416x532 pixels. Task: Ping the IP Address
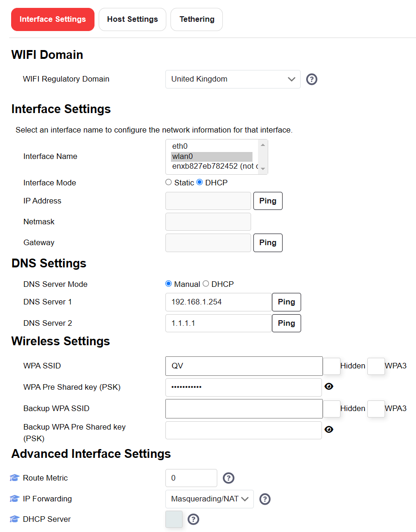(x=268, y=201)
